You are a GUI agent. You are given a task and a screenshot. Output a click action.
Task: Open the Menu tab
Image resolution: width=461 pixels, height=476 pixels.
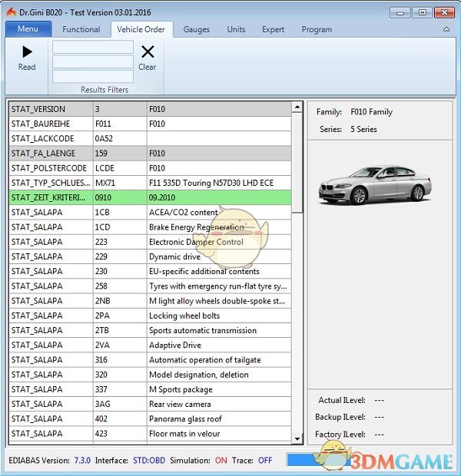click(x=28, y=29)
